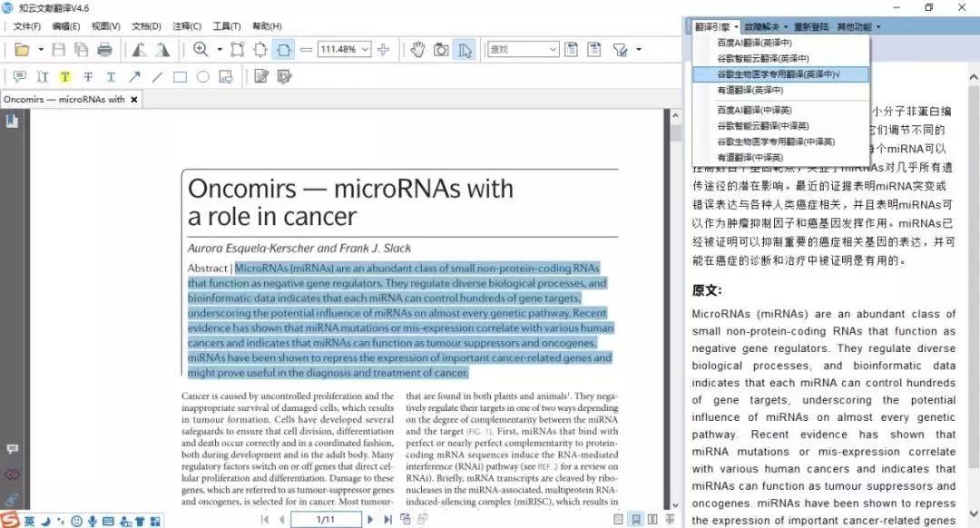Select checked 谷歌生物医学专用翻译(英译中) option
The image size is (980, 528).
[x=781, y=74]
